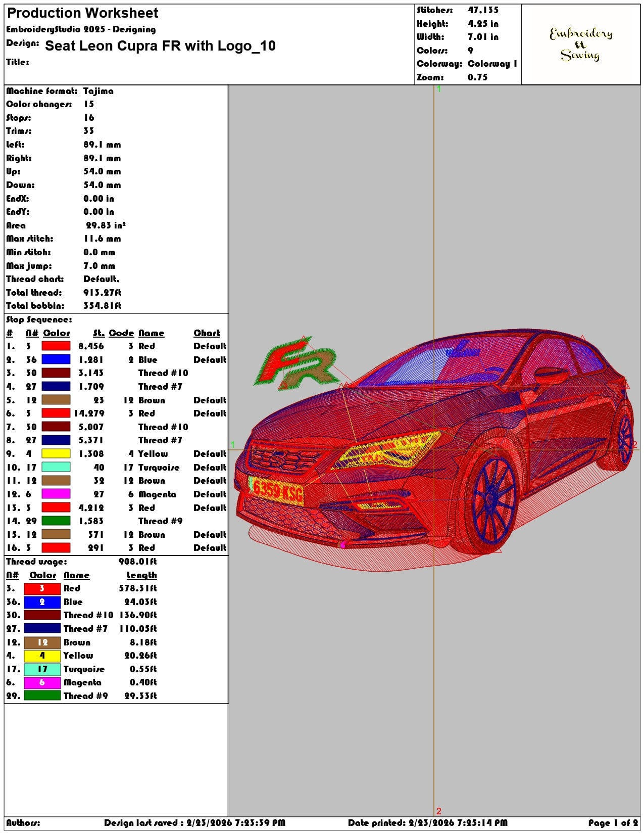Click the height value '4.25 in'
644x834 pixels.
483,24
